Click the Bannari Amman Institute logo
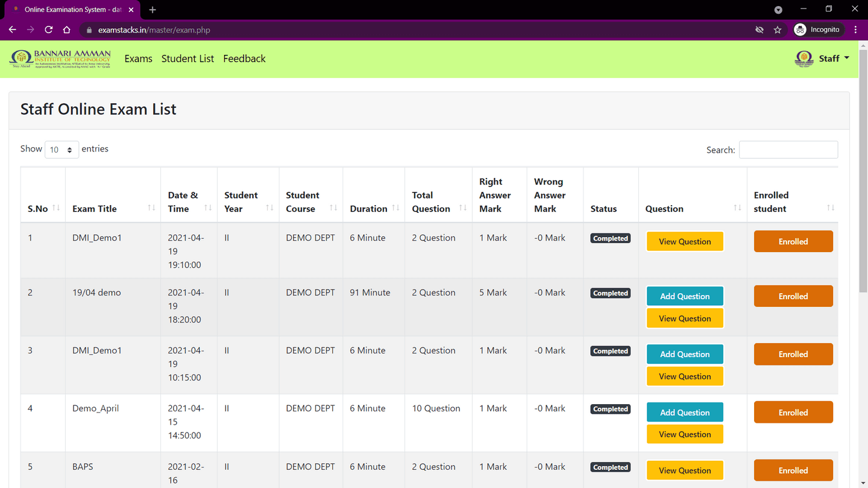This screenshot has height=488, width=868. click(x=60, y=59)
